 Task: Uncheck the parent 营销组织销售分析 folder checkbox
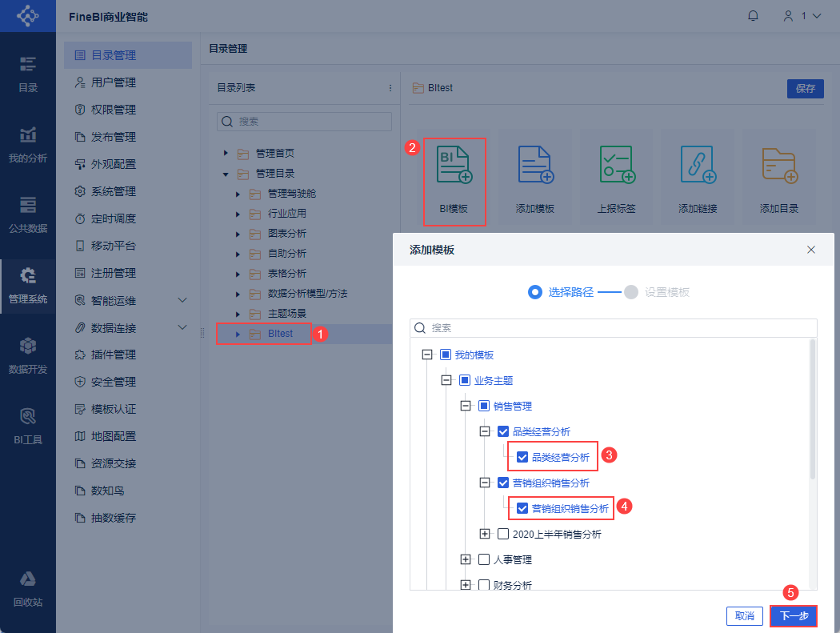tap(503, 483)
